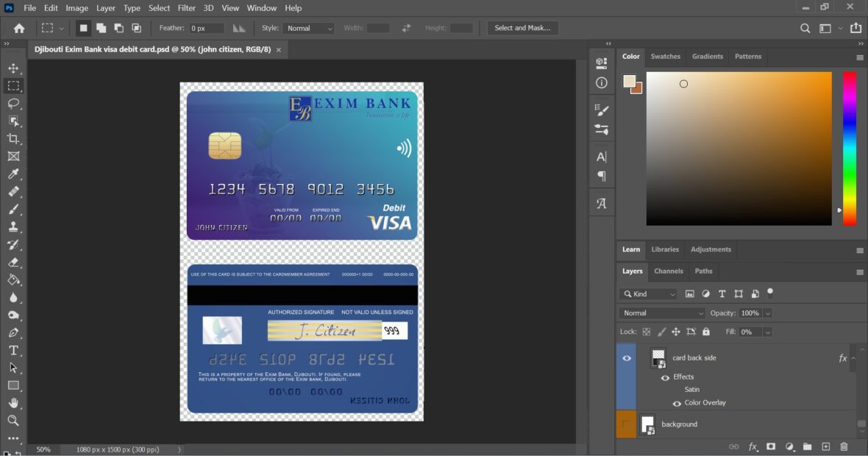Open the blending mode dropdown
The width and height of the screenshot is (868, 456).
point(661,313)
